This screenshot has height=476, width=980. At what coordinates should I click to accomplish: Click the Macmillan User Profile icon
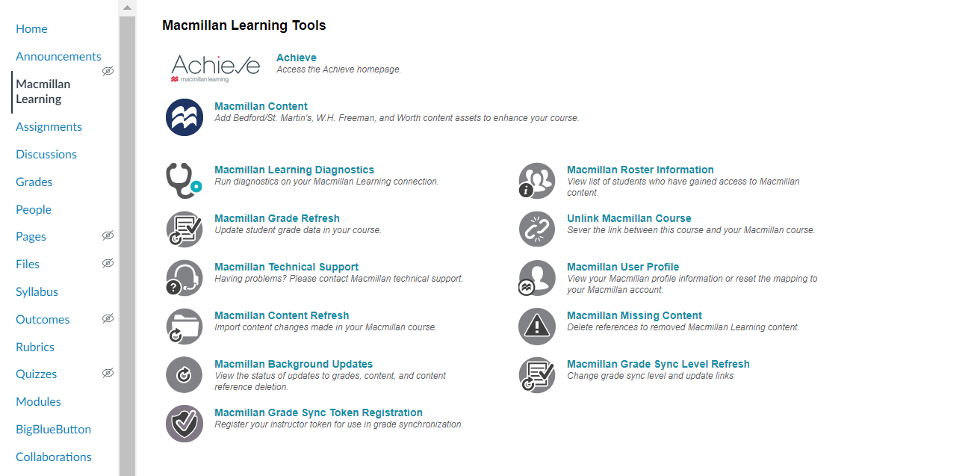[x=536, y=277]
